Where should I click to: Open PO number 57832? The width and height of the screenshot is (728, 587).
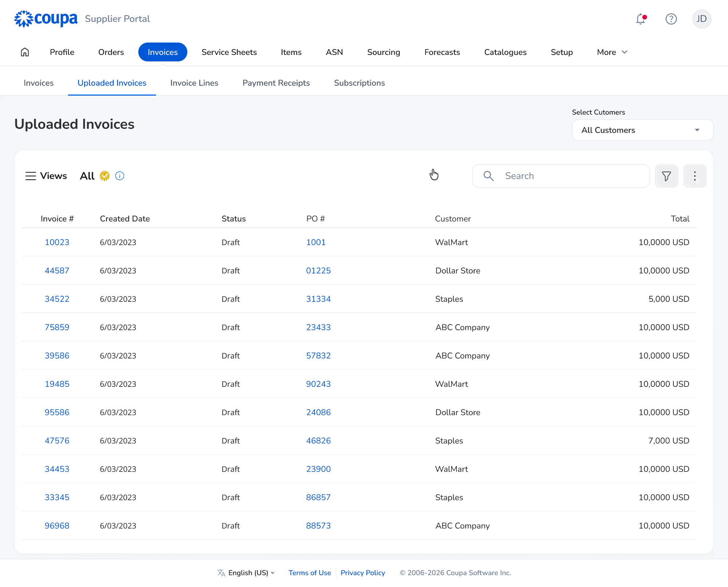(x=318, y=356)
